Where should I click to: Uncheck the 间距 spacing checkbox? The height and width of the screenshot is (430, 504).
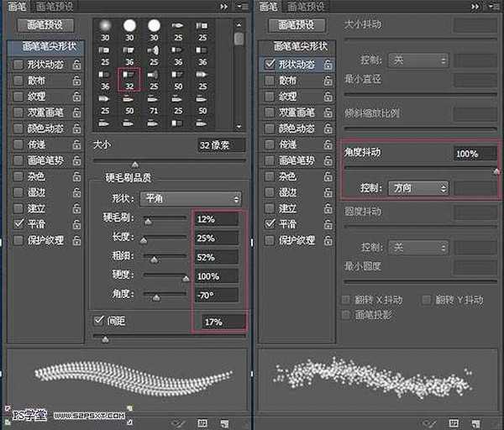tap(99, 320)
